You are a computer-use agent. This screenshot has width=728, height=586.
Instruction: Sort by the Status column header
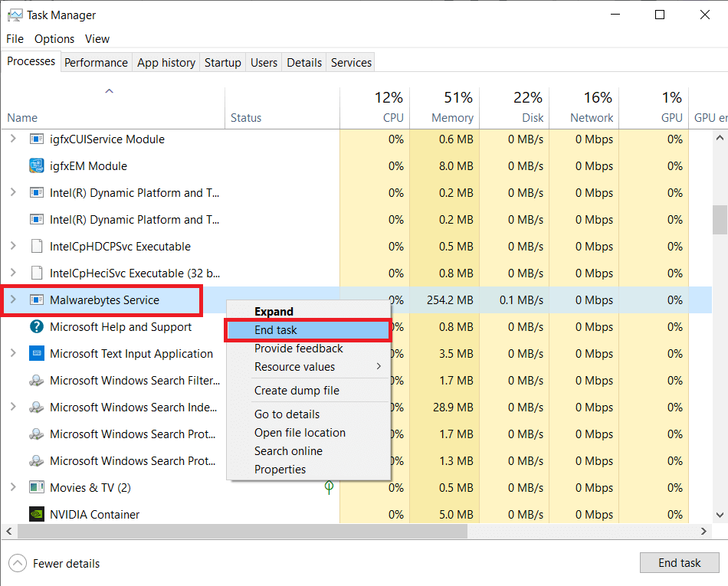tap(282, 108)
